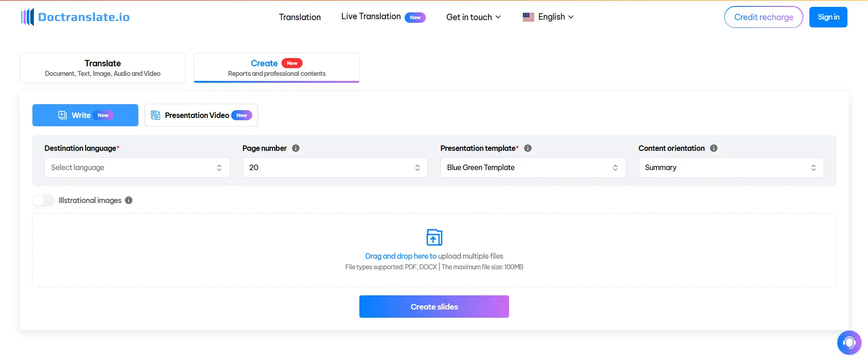The height and width of the screenshot is (363, 868).
Task: Click the Doctranslate.io logo
Action: [x=75, y=17]
